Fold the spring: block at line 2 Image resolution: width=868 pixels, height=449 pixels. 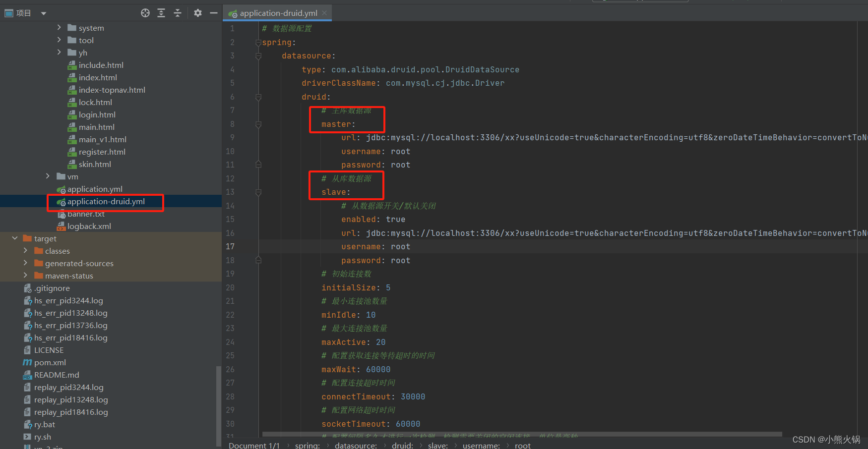(258, 43)
